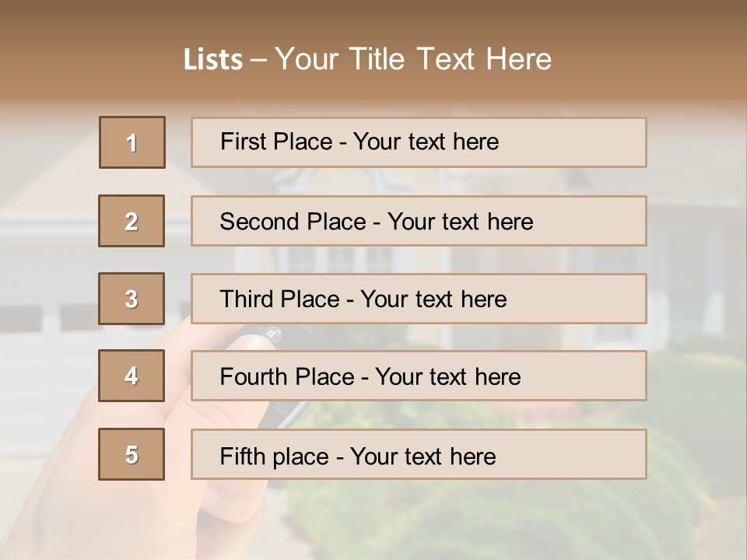747x560 pixels.
Task: Select the 'Fifth place - Your text here' box
Action: coord(419,455)
